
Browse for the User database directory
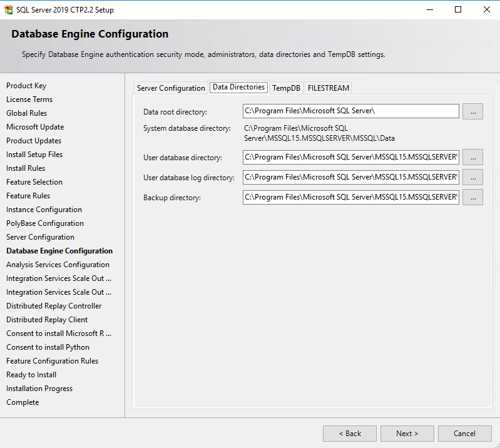click(x=472, y=157)
